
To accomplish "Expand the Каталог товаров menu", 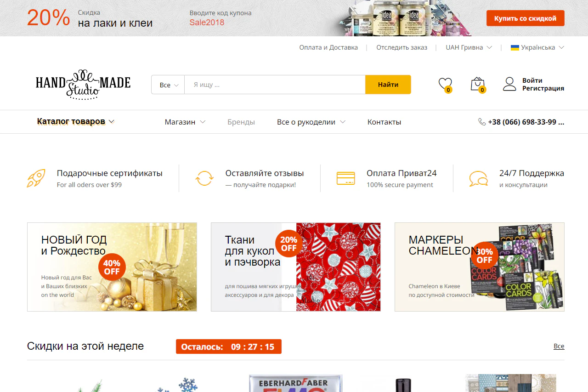I will 76,122.
